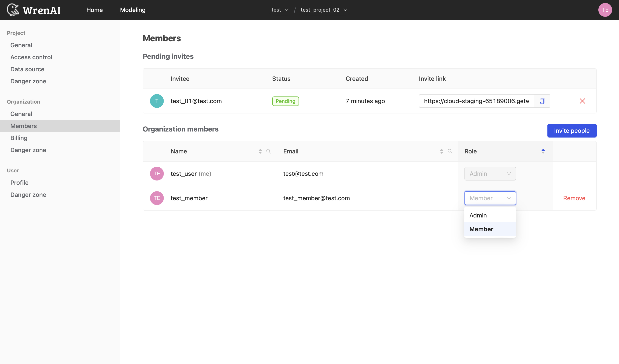Image resolution: width=619 pixels, height=364 pixels.
Task: Click the test@test.com email cell
Action: pyautogui.click(x=303, y=174)
